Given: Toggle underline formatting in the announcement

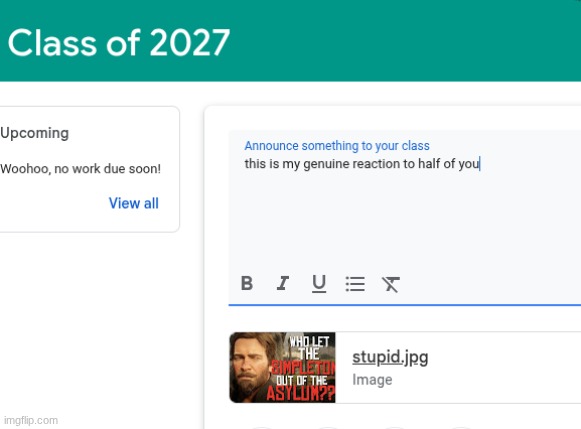Looking at the screenshot, I should (x=319, y=284).
